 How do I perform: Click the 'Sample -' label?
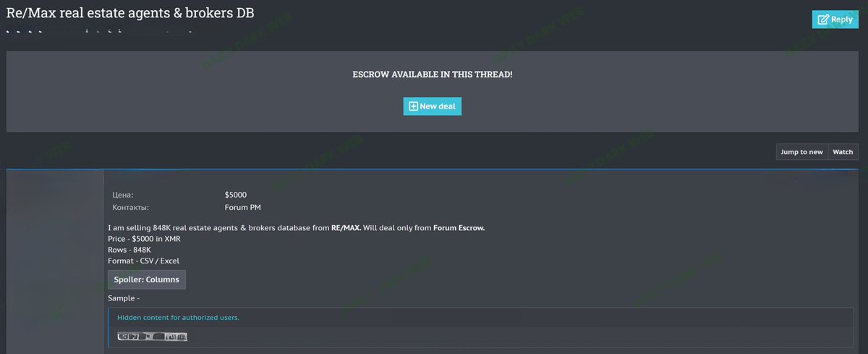[x=124, y=298]
